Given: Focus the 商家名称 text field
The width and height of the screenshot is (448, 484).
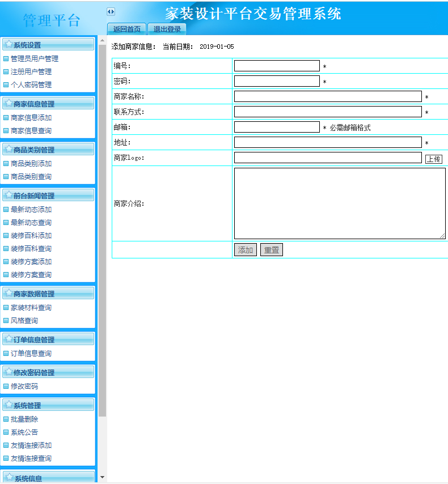Looking at the screenshot, I should click(x=328, y=97).
